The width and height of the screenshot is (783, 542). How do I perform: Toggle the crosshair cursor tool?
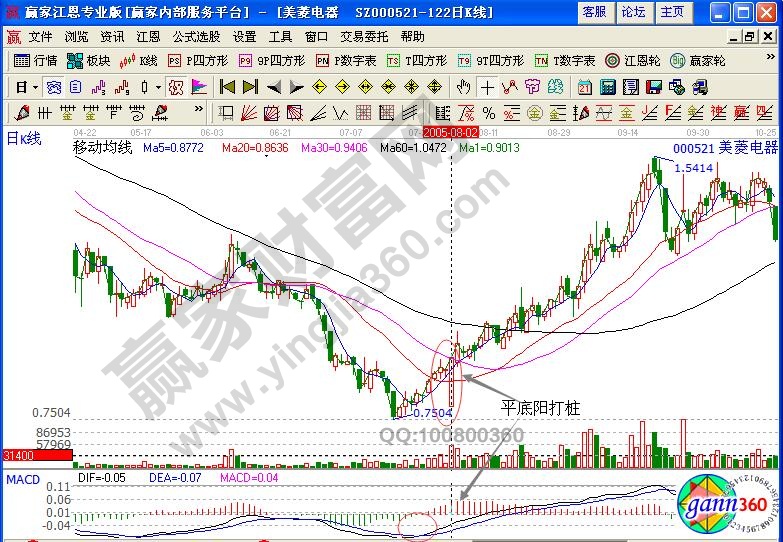tap(487, 87)
